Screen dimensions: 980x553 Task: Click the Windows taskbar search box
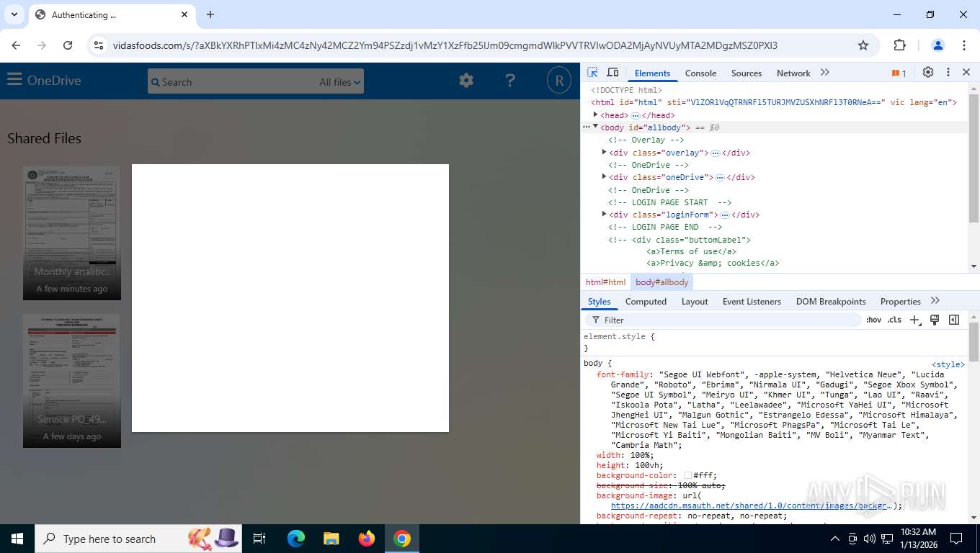(139, 539)
